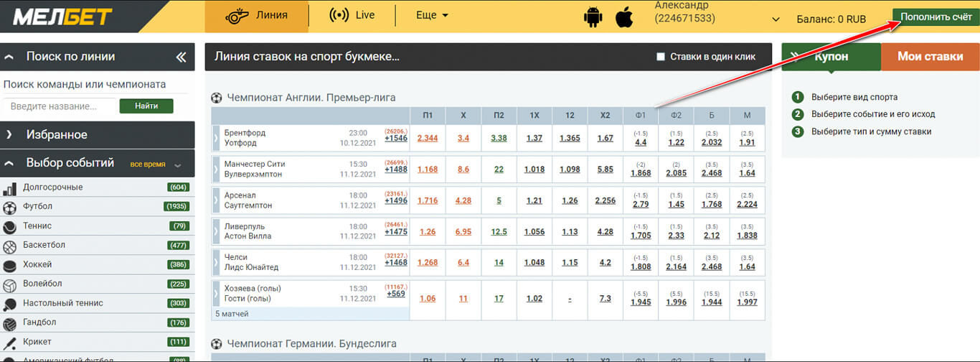This screenshot has width=980, height=362.
Task: Choose the Hockey puck icon
Action: [10, 266]
